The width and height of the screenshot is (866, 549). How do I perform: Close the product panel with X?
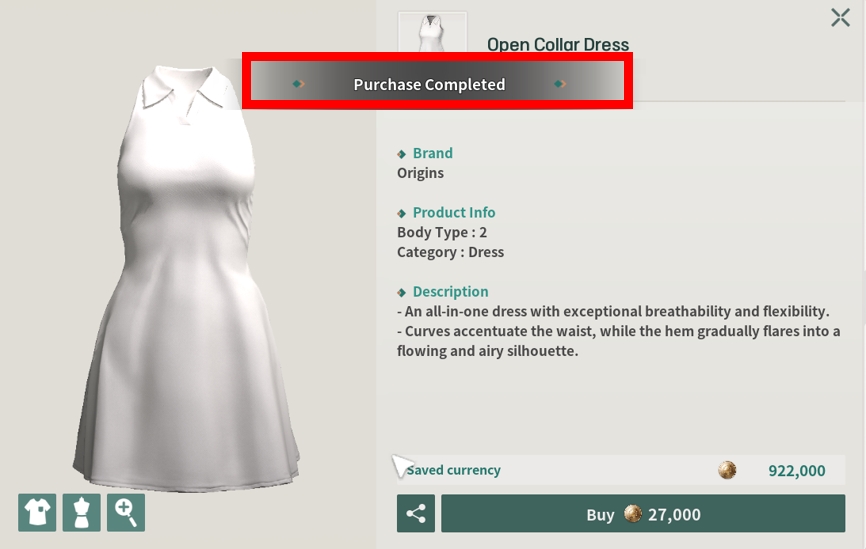pos(841,17)
